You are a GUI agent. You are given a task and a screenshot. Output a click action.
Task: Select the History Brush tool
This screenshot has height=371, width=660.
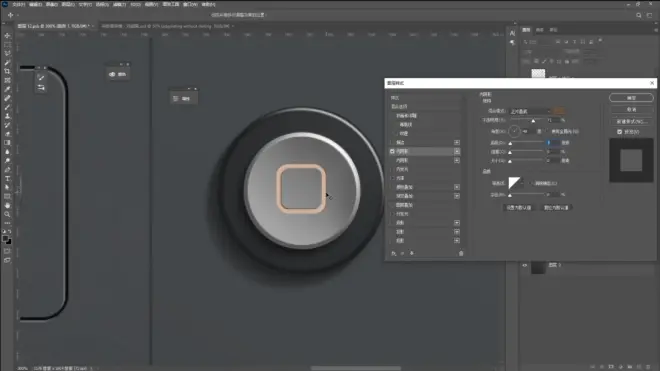pos(7,125)
